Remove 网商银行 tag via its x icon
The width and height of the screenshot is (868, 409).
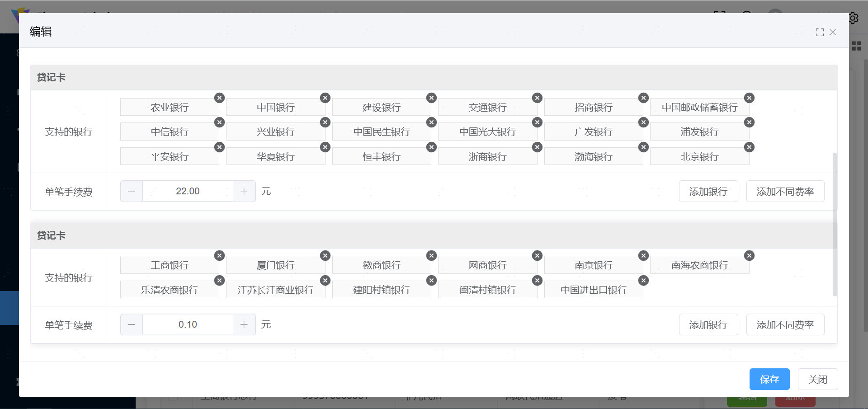[537, 256]
